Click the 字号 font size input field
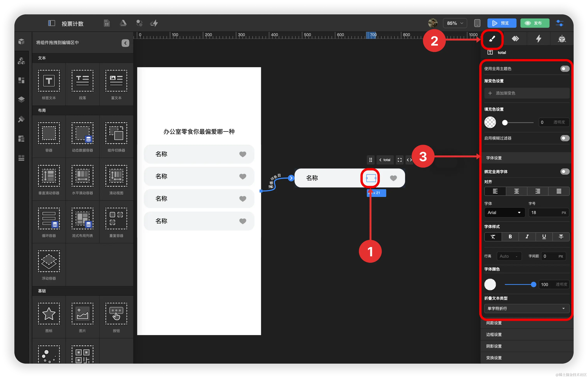 (545, 213)
